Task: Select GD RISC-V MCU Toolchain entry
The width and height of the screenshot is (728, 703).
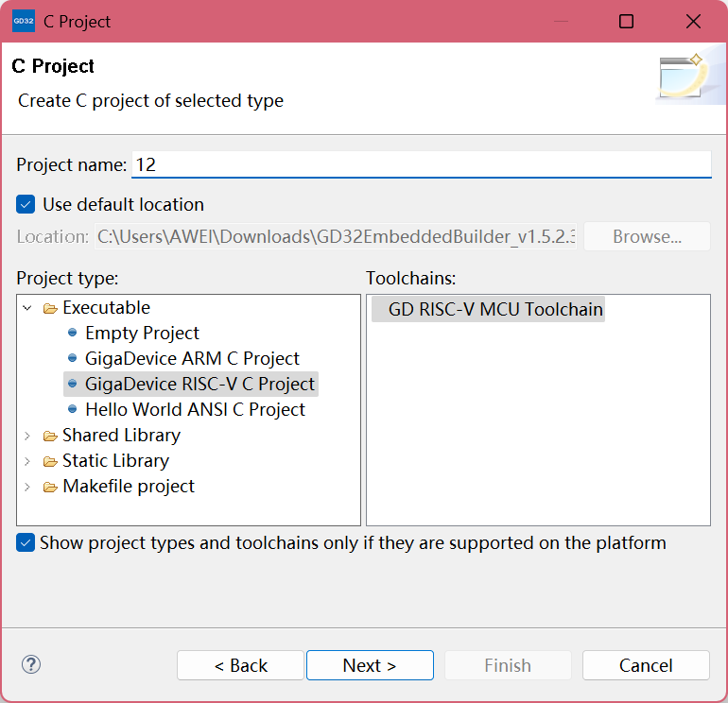Action: 495,309
